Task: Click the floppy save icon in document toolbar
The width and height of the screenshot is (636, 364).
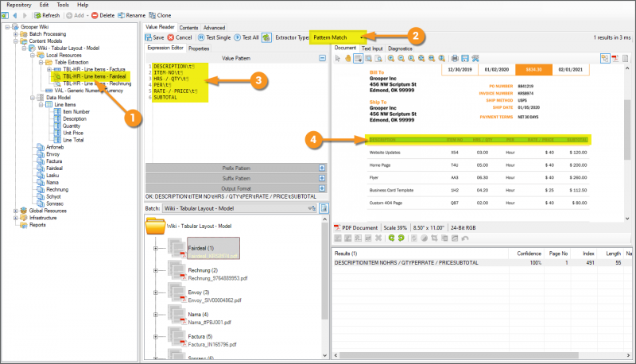Action: point(465,58)
